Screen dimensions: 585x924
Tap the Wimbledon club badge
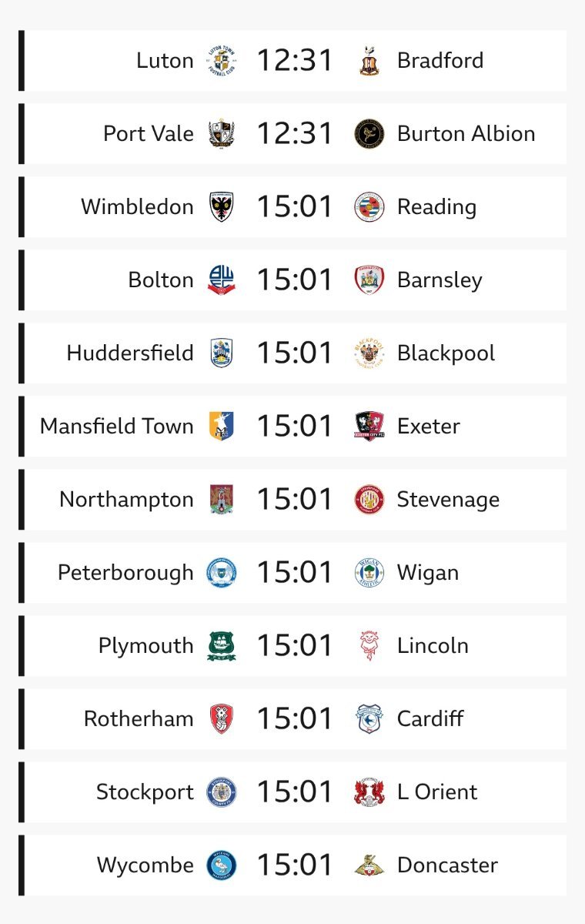click(x=222, y=207)
